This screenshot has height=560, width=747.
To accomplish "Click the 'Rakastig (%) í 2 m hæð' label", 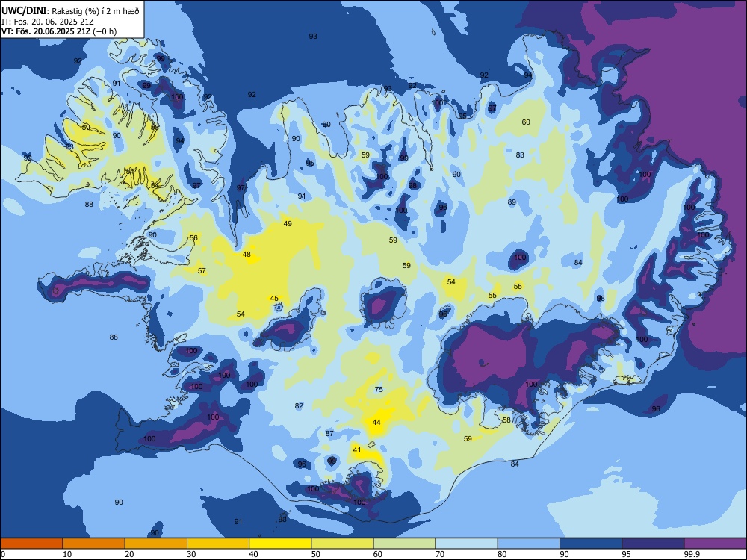I will [96, 11].
